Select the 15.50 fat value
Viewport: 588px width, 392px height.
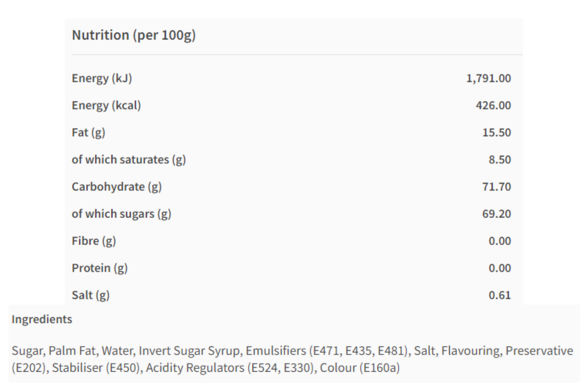pos(496,133)
